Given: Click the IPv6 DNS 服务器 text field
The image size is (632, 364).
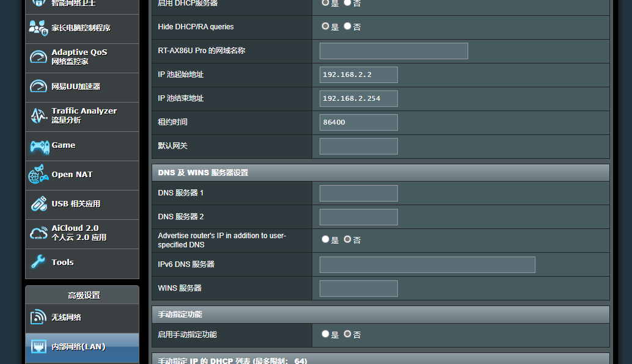Looking at the screenshot, I should [x=427, y=264].
